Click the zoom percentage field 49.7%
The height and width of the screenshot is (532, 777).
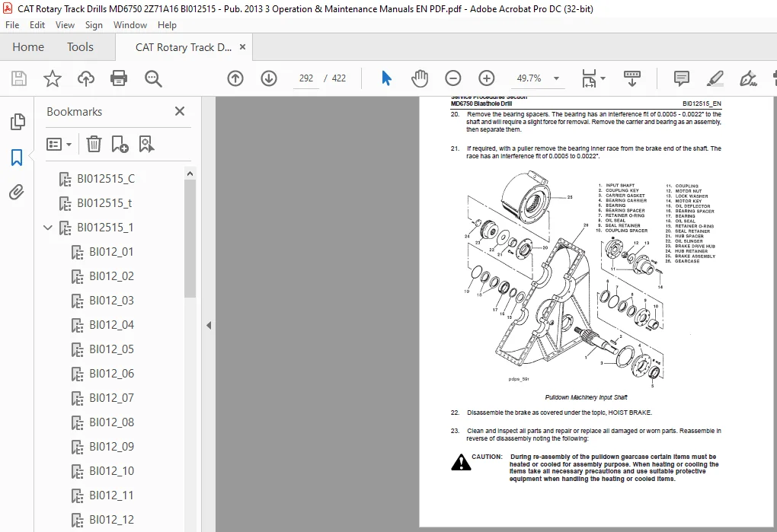pos(529,78)
